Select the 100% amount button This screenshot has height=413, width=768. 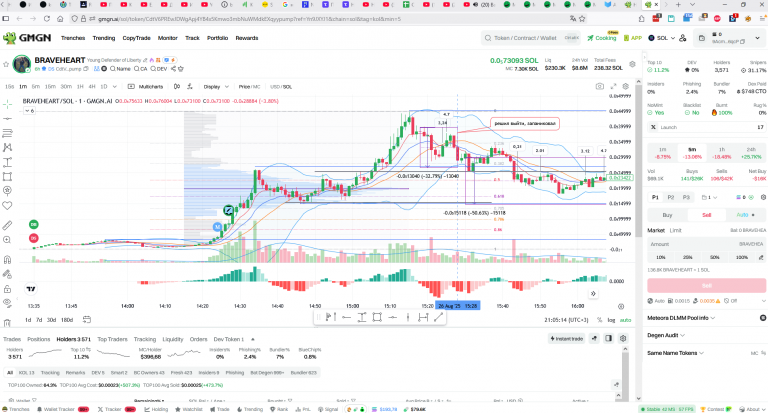tap(742, 257)
